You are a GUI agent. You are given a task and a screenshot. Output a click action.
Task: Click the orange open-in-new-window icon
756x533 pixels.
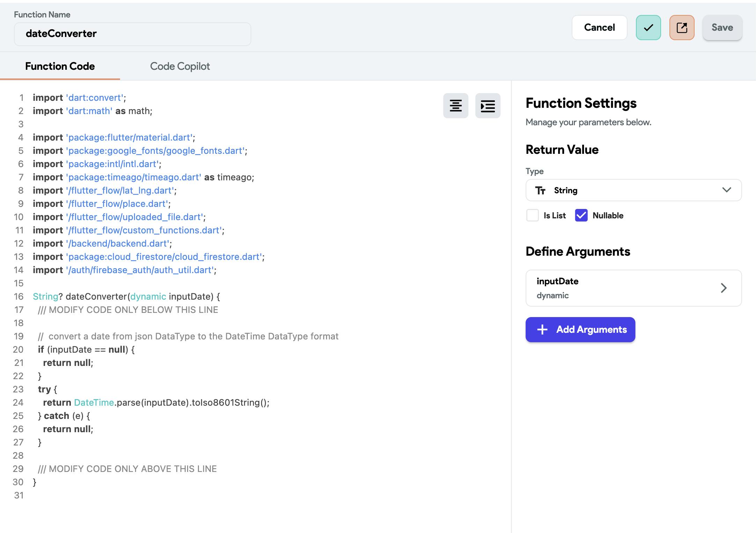click(682, 28)
